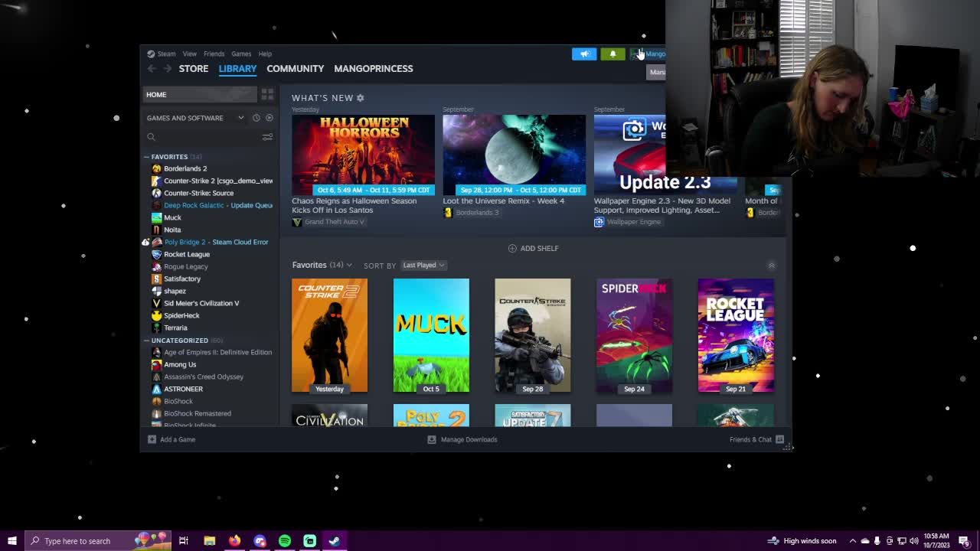Open the Friends menu
980x551 pixels.
(x=214, y=54)
